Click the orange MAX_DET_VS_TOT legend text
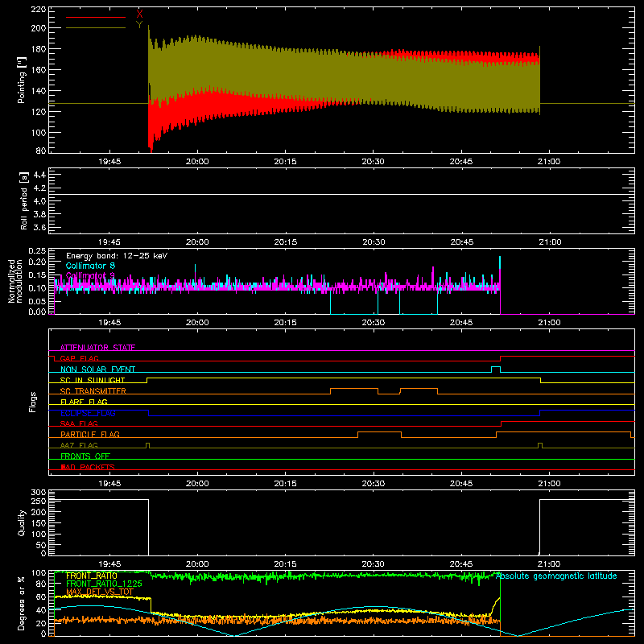The height and width of the screenshot is (644, 644). click(x=100, y=592)
